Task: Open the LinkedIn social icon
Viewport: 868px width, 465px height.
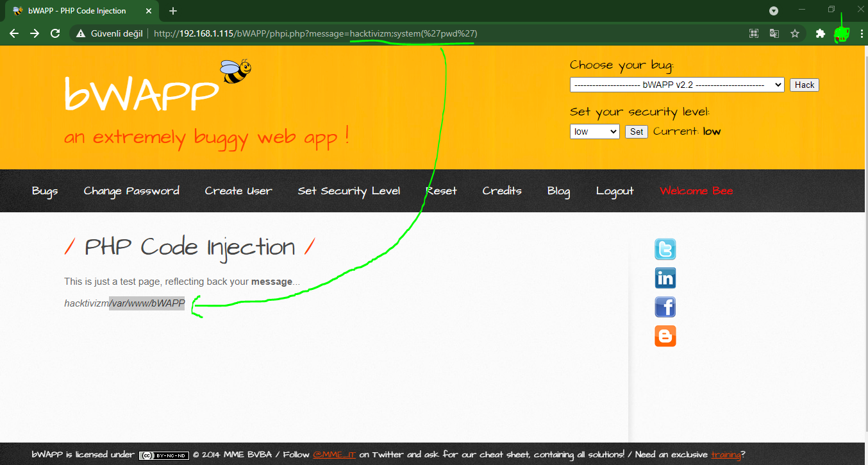Action: point(665,278)
